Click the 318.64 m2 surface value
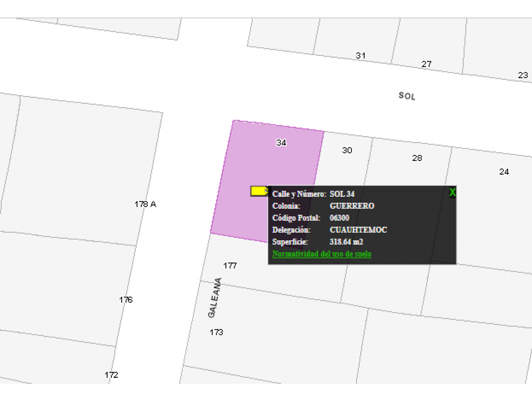Screen dimensions: 532x399 point(346,242)
